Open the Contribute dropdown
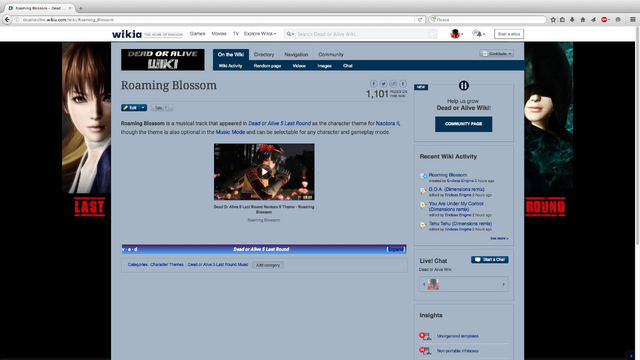 (x=496, y=54)
